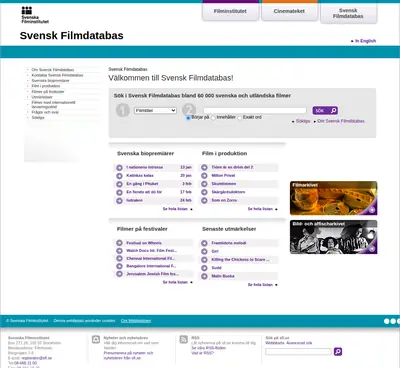Viewport: 400px width, 368px height.
Task: Open Frågor och svar in sidebar
Action: [45, 112]
